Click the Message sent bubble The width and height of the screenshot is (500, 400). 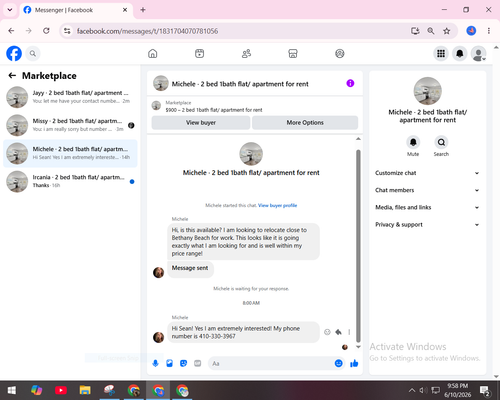tap(190, 269)
